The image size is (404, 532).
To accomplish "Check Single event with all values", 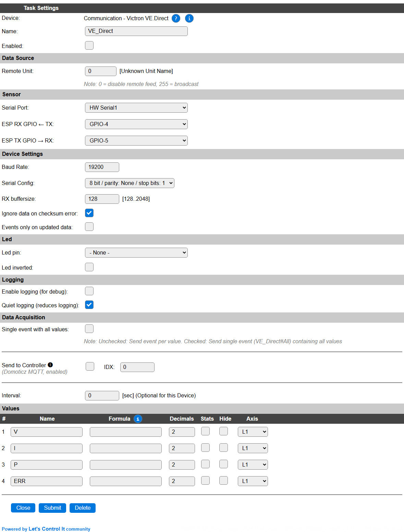I will (89, 329).
